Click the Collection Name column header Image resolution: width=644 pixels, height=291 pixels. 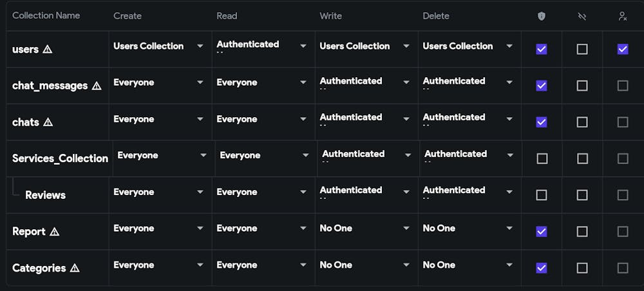(x=46, y=15)
